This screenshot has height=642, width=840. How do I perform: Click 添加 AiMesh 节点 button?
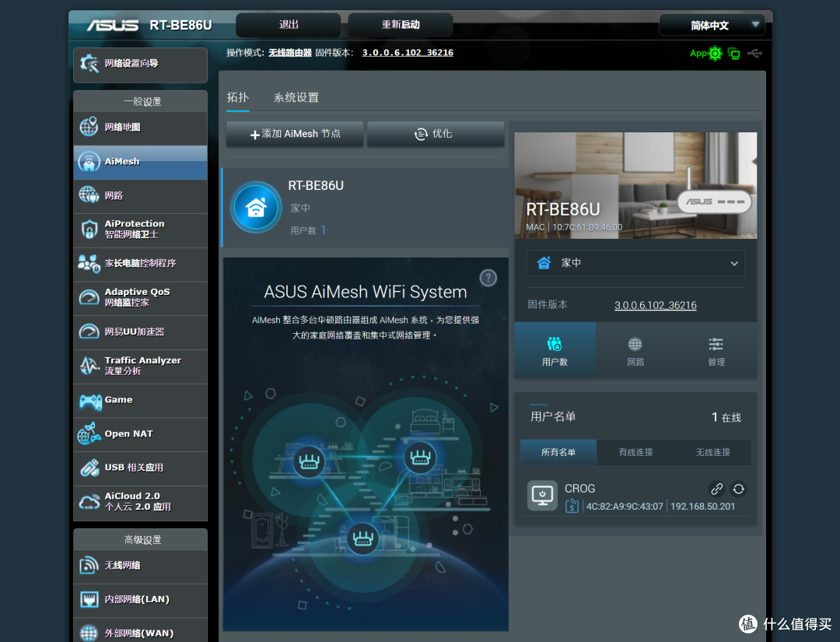click(295, 134)
